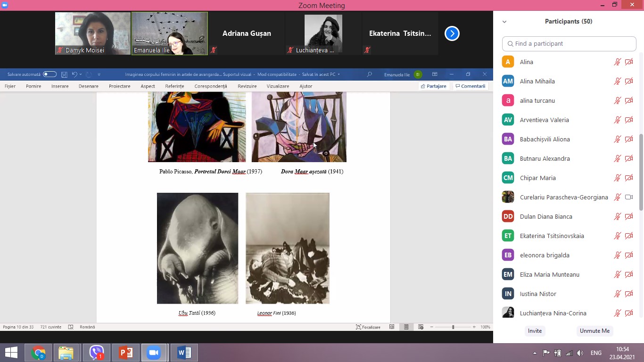This screenshot has height=362, width=644.
Task: Toggle camera icon for Curelariu Parascheva-Georgiana
Action: click(628, 197)
